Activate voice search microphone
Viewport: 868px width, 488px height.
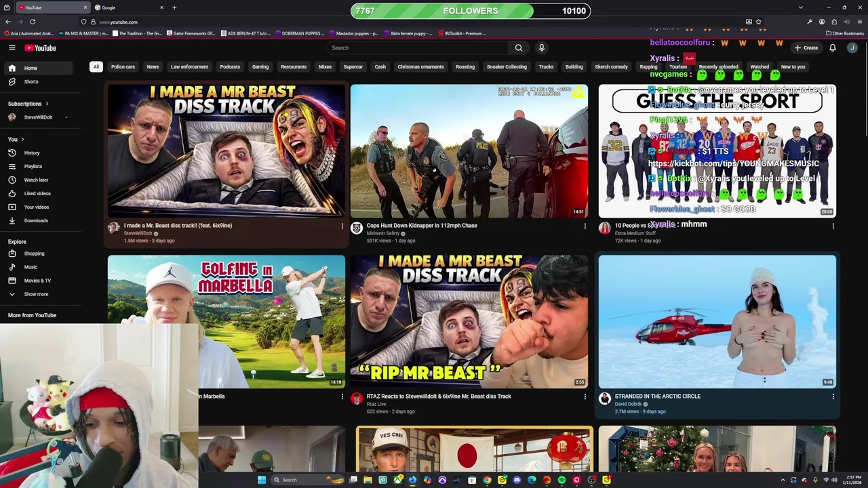coord(541,48)
